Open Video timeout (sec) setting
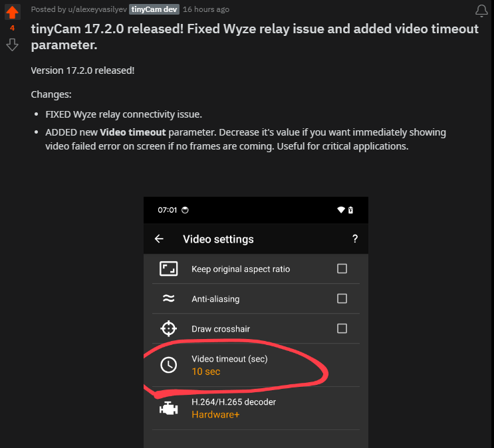494x448 pixels. pos(256,365)
